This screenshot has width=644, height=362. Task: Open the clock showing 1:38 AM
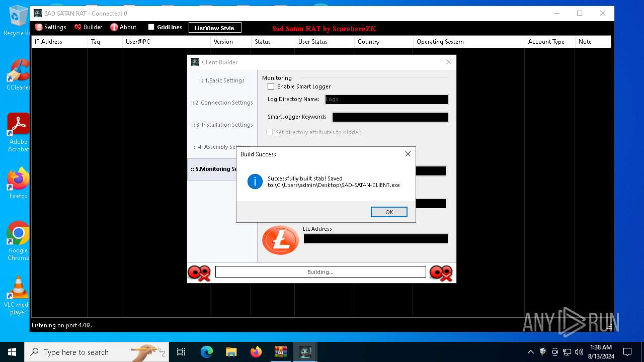coord(601,352)
